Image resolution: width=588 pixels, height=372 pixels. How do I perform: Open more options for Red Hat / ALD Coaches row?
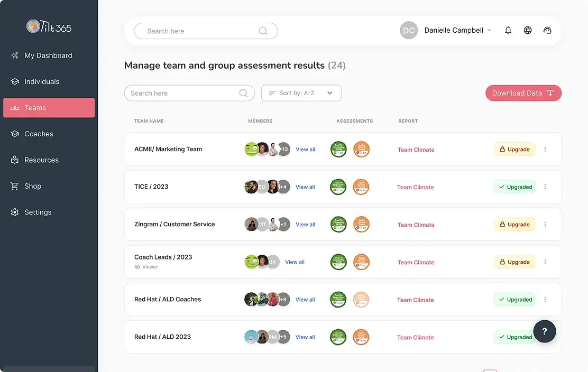click(545, 299)
